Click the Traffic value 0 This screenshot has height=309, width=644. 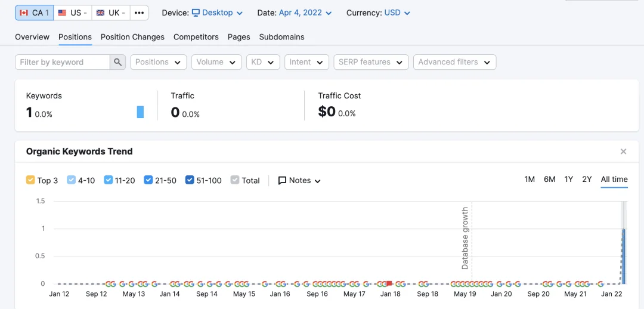(175, 112)
